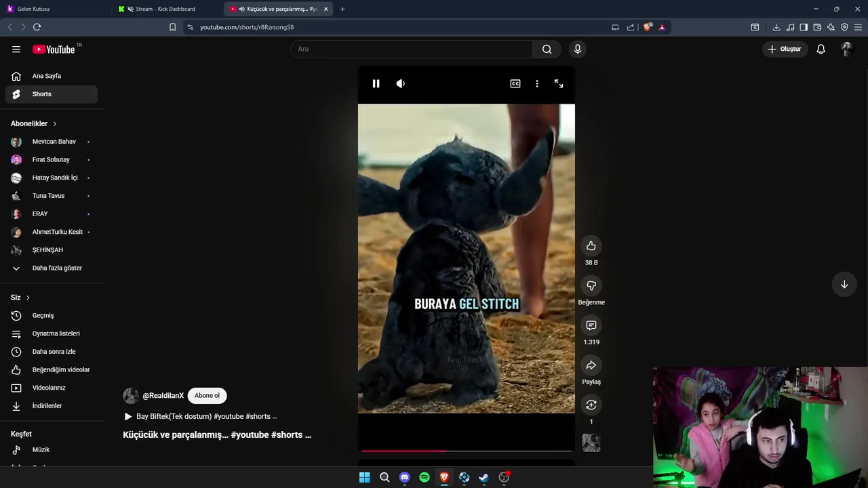
Task: Open ERAY channel in subscriptions
Action: coord(52,214)
